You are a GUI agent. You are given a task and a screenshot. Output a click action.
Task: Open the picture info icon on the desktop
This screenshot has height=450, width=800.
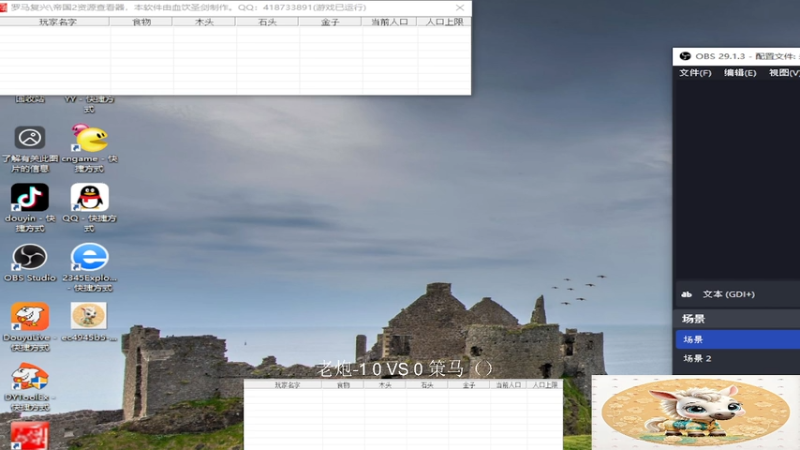30,138
